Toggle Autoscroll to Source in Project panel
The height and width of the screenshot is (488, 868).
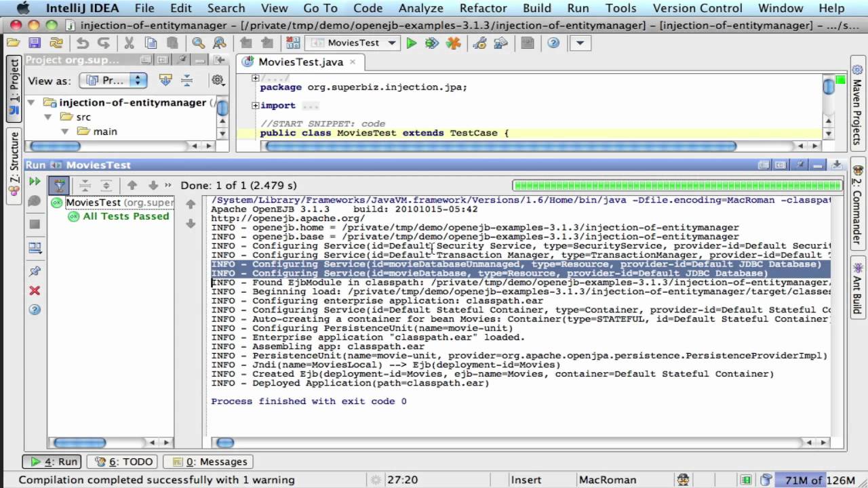click(x=165, y=80)
